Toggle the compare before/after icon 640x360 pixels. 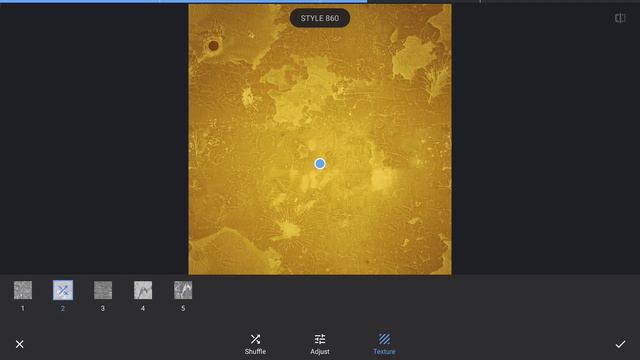(620, 18)
